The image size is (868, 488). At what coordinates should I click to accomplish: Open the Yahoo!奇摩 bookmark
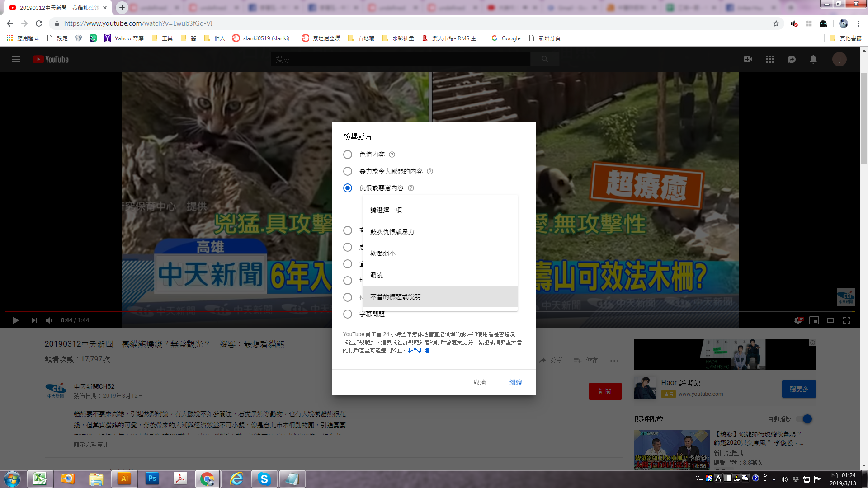(124, 38)
